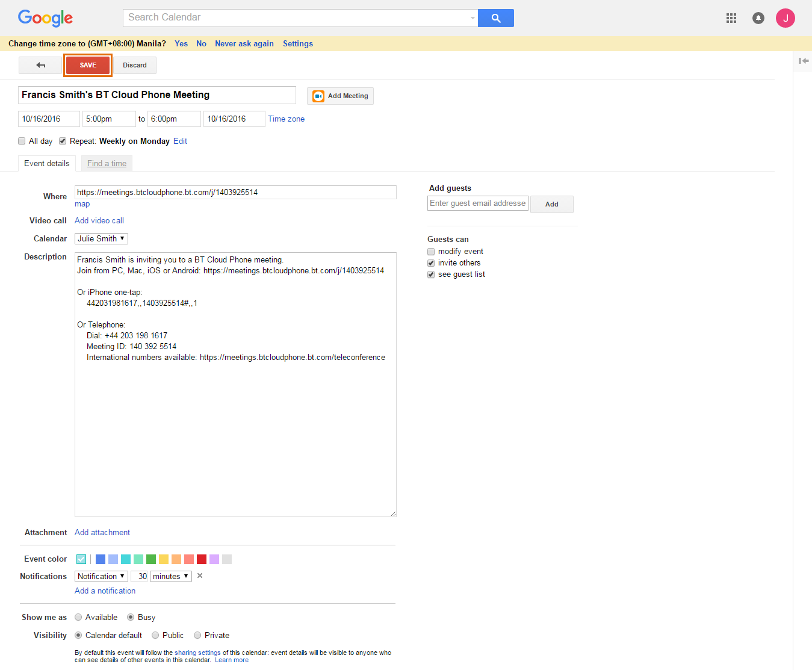This screenshot has width=812, height=670.
Task: Collapse the right side panel arrow
Action: (x=804, y=61)
